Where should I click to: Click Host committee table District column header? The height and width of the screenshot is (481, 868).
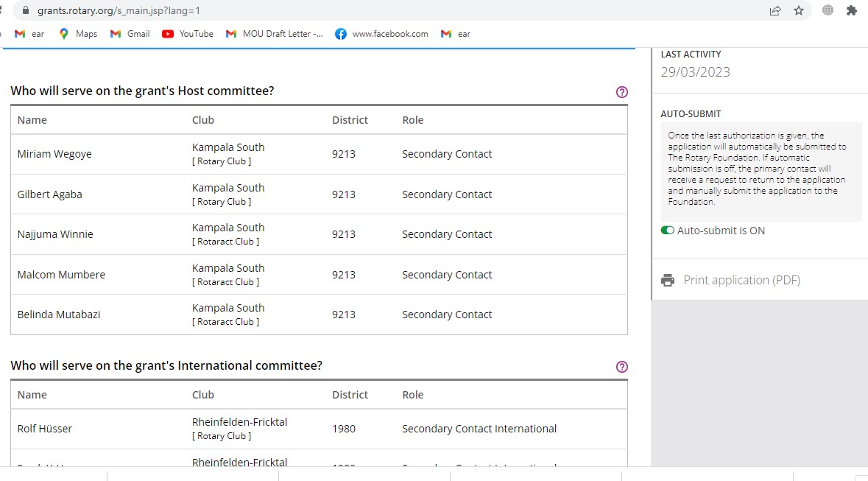coord(350,120)
